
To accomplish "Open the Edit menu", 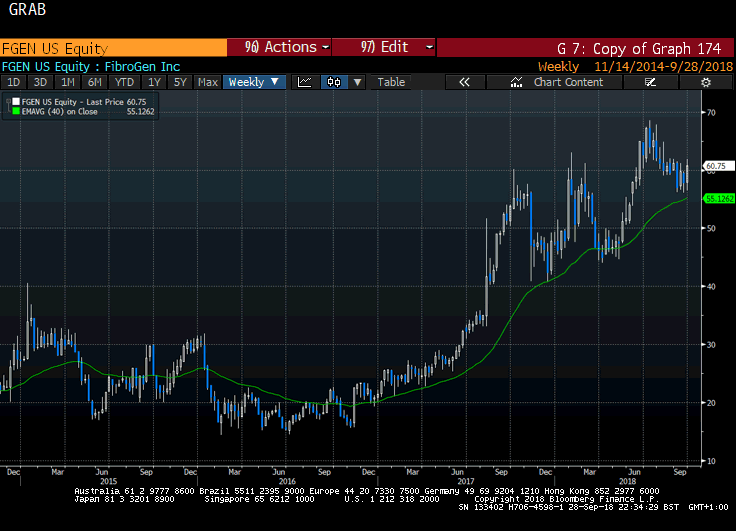I will (385, 47).
